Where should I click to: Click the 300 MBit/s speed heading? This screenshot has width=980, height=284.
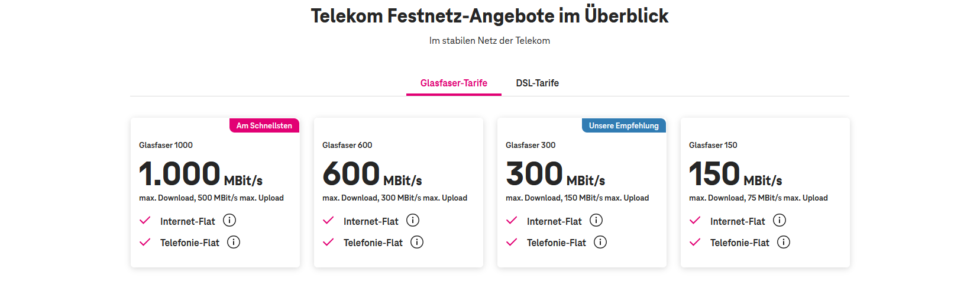pyautogui.click(x=555, y=175)
